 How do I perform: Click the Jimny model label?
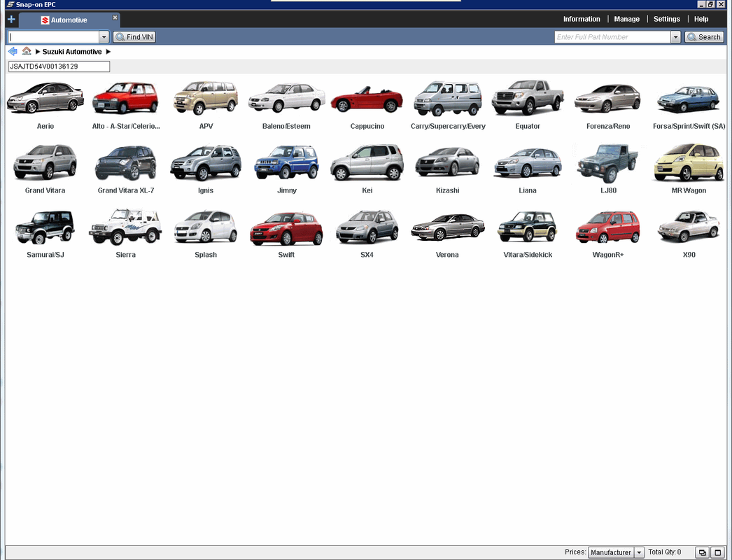click(287, 190)
